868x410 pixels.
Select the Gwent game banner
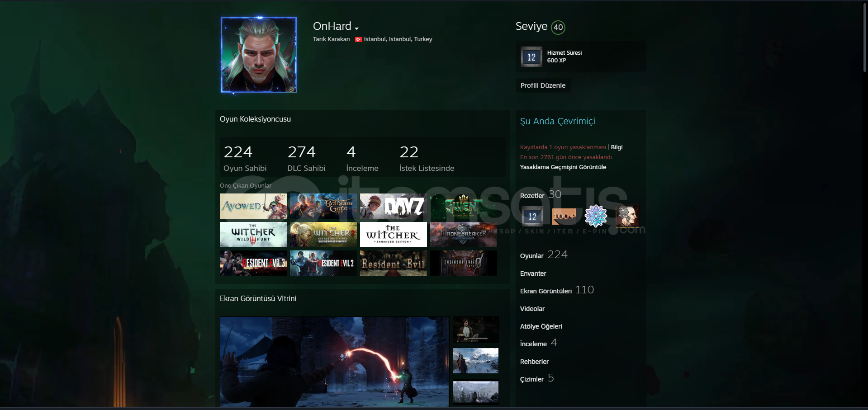click(463, 206)
